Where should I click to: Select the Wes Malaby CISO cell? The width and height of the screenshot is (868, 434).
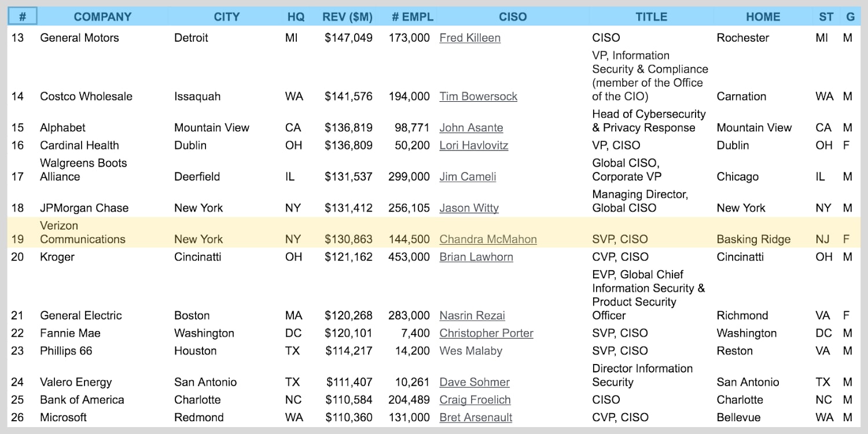click(471, 351)
